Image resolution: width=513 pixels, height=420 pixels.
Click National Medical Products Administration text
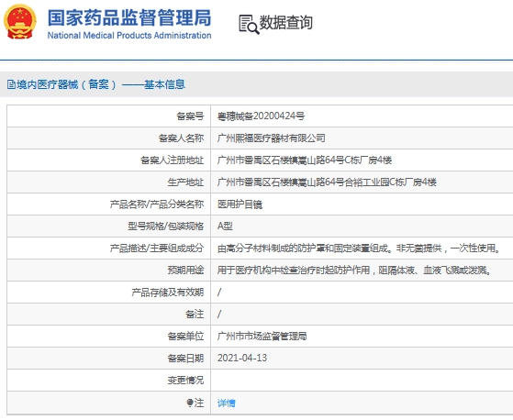pyautogui.click(x=129, y=35)
